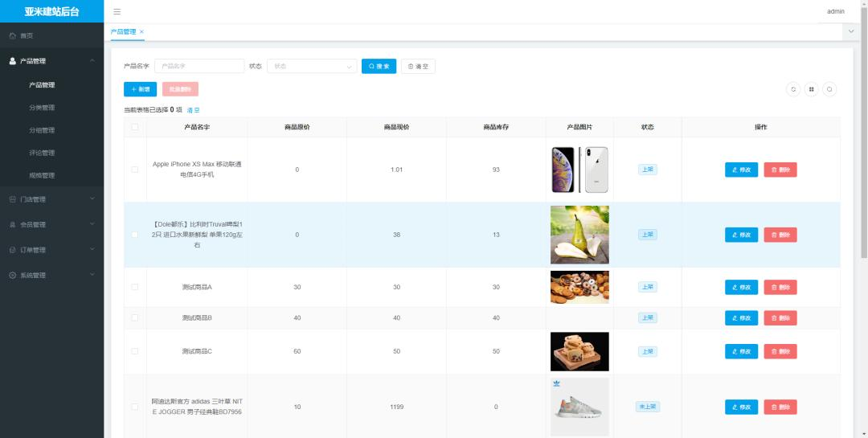Image resolution: width=868 pixels, height=438 pixels.
Task: Check the 测试商品B row checkbox
Action: 135,317
